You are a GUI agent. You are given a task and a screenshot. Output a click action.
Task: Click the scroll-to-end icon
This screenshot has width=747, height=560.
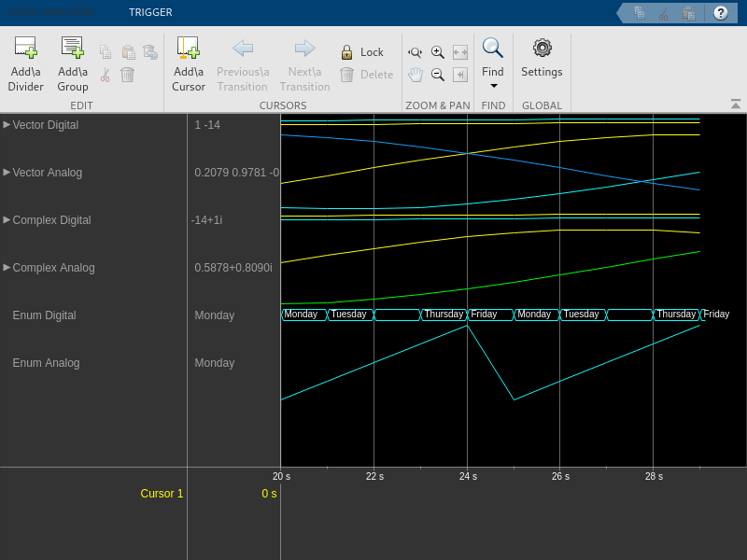459,75
